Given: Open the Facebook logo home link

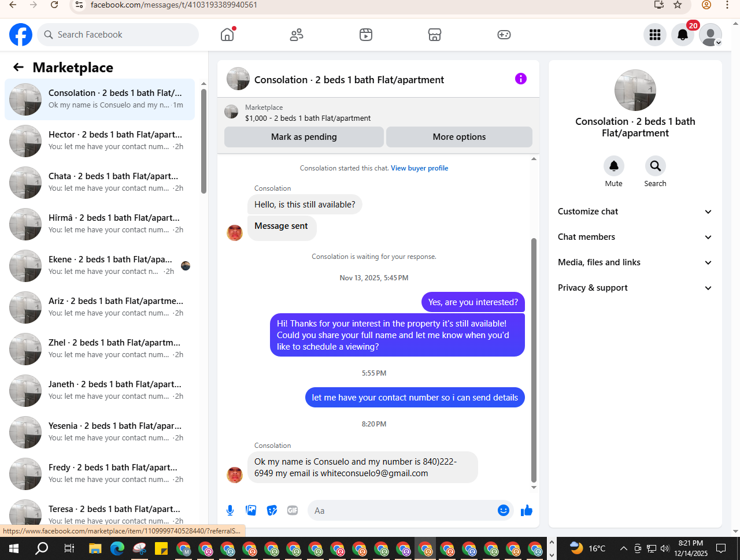Looking at the screenshot, I should 21,35.
